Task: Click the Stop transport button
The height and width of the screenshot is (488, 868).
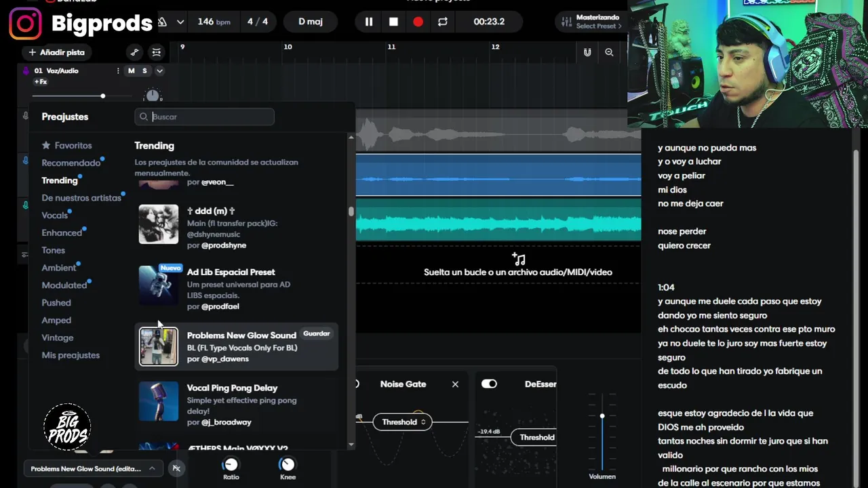Action: 393,22
